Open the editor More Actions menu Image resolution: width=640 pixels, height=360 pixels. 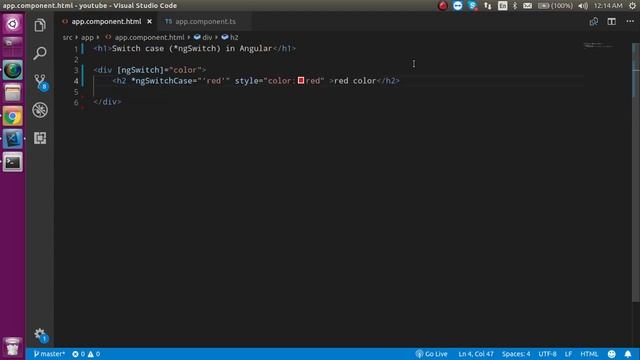coord(630,22)
